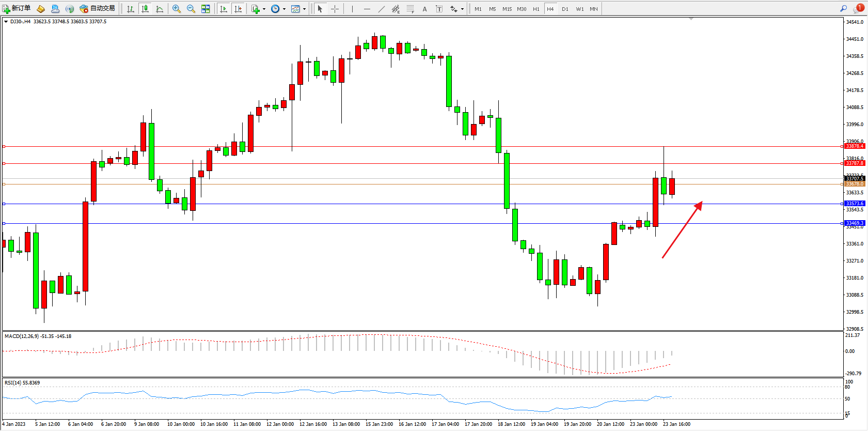
Task: Toggle chart auto scroll
Action: pos(224,9)
